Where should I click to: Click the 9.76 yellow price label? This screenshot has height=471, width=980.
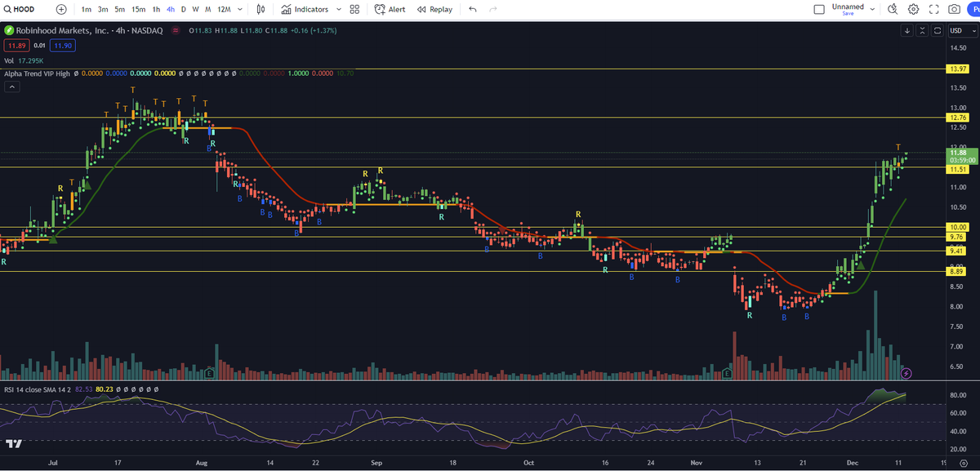pyautogui.click(x=956, y=237)
